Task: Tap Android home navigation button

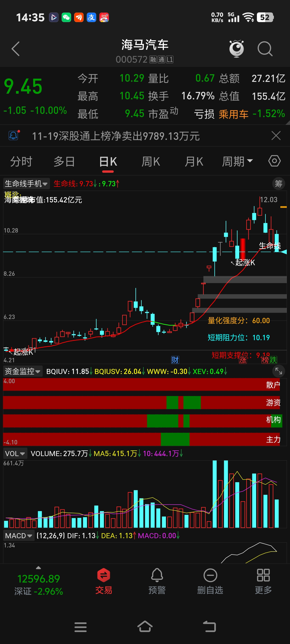Action: coord(145,627)
